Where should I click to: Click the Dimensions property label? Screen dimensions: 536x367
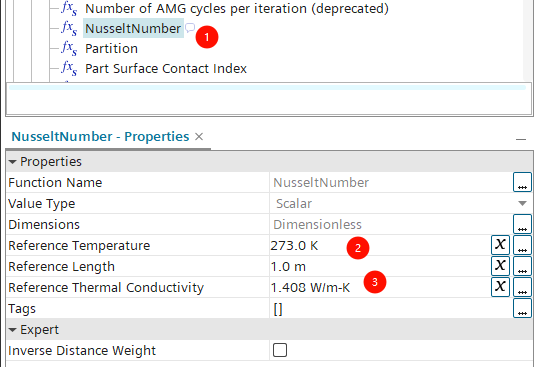(44, 225)
